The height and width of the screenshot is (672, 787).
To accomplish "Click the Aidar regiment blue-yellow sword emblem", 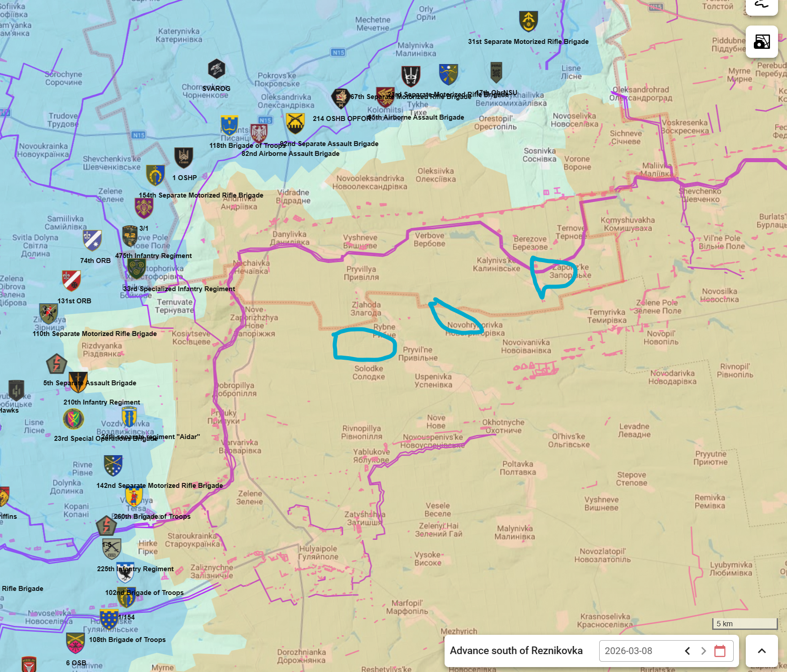I will coord(129,418).
